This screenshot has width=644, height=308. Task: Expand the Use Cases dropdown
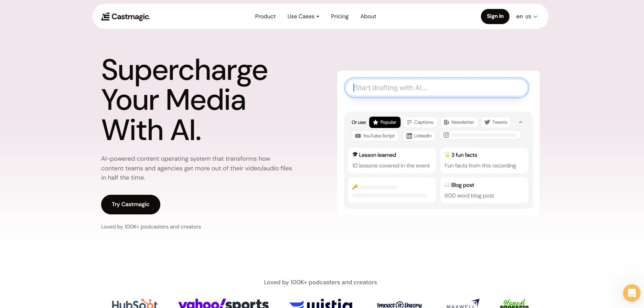click(303, 17)
